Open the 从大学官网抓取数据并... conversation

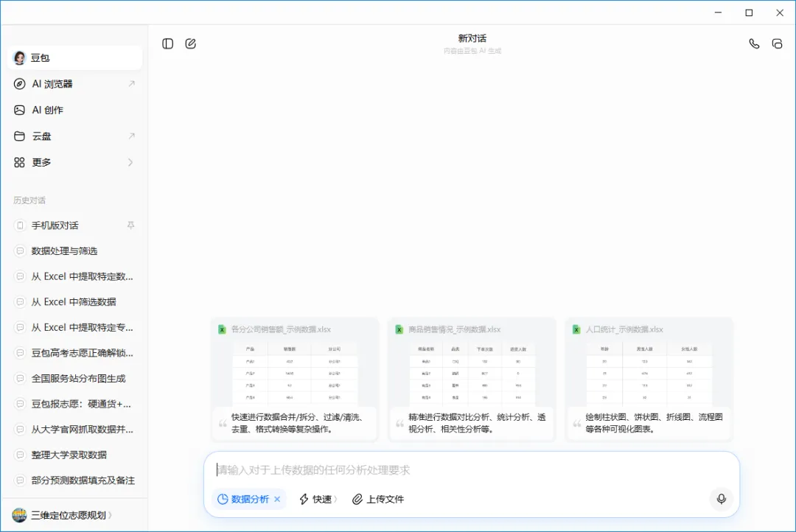pos(75,430)
